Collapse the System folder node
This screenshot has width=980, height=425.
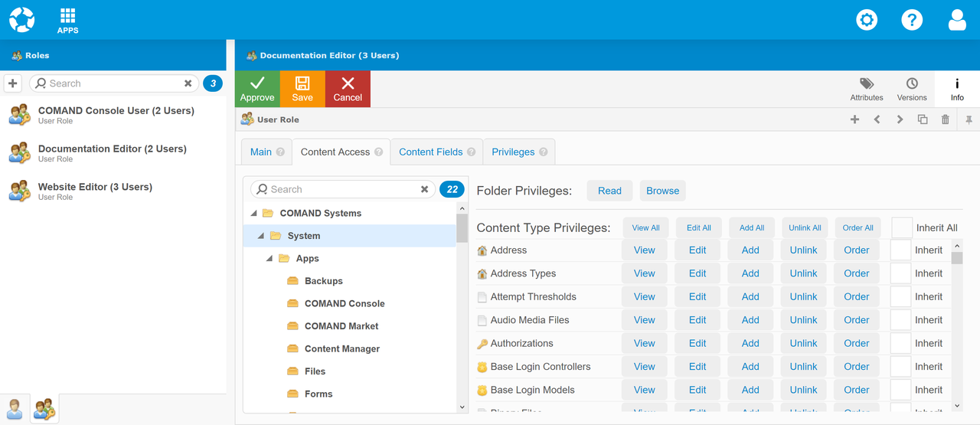(x=262, y=236)
